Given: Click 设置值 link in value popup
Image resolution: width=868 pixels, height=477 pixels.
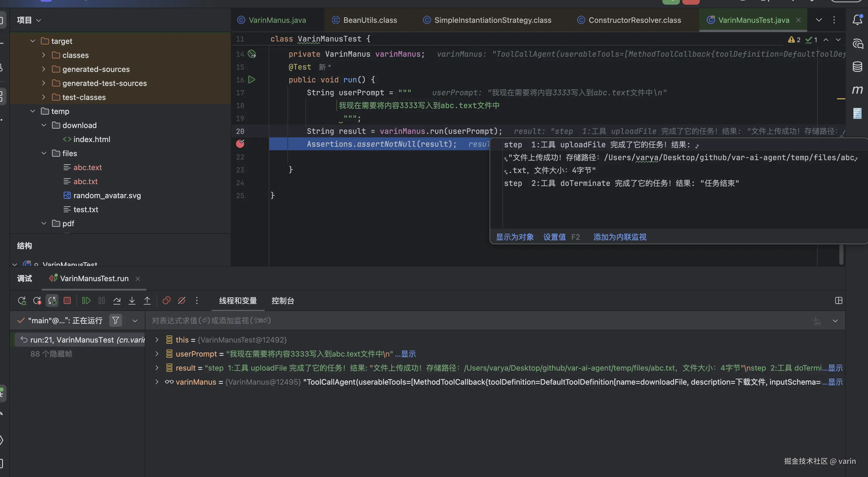Looking at the screenshot, I should (554, 237).
